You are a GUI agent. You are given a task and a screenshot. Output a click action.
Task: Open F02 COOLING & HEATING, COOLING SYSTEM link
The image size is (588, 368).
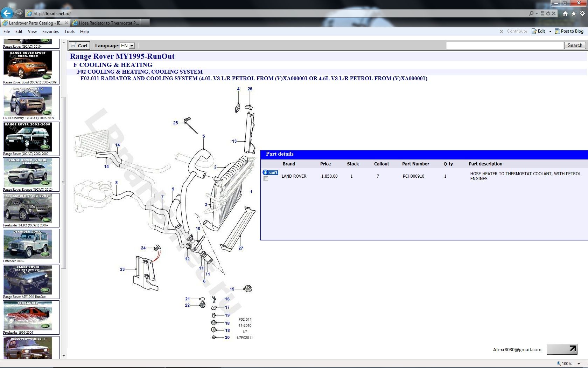(140, 71)
